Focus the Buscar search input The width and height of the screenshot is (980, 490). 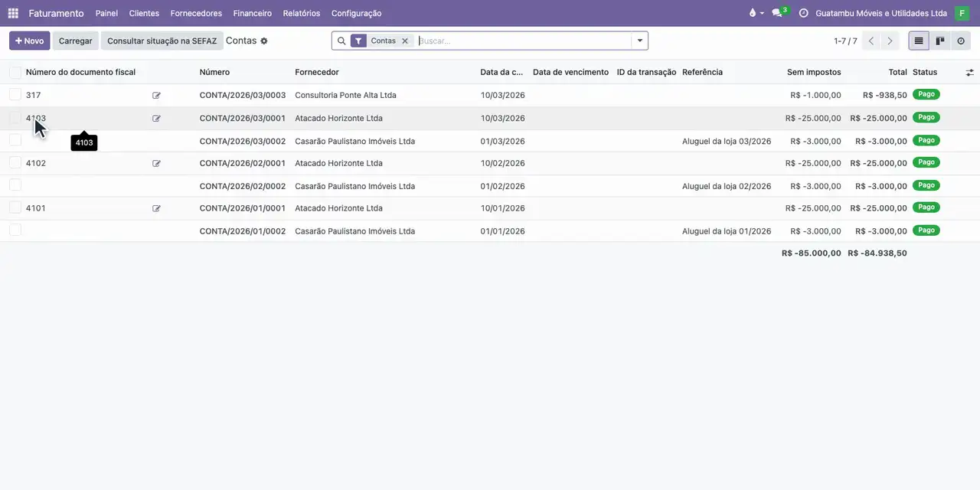click(x=524, y=41)
